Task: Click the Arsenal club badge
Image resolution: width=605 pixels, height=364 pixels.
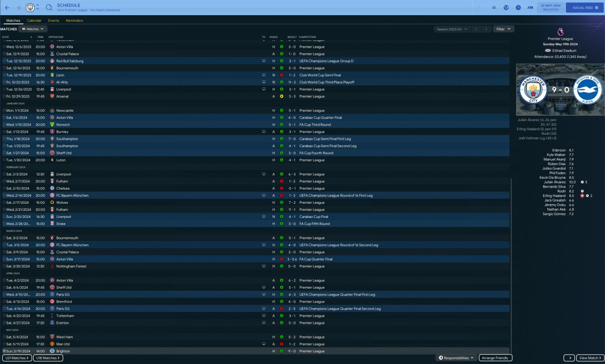Action: point(52,96)
